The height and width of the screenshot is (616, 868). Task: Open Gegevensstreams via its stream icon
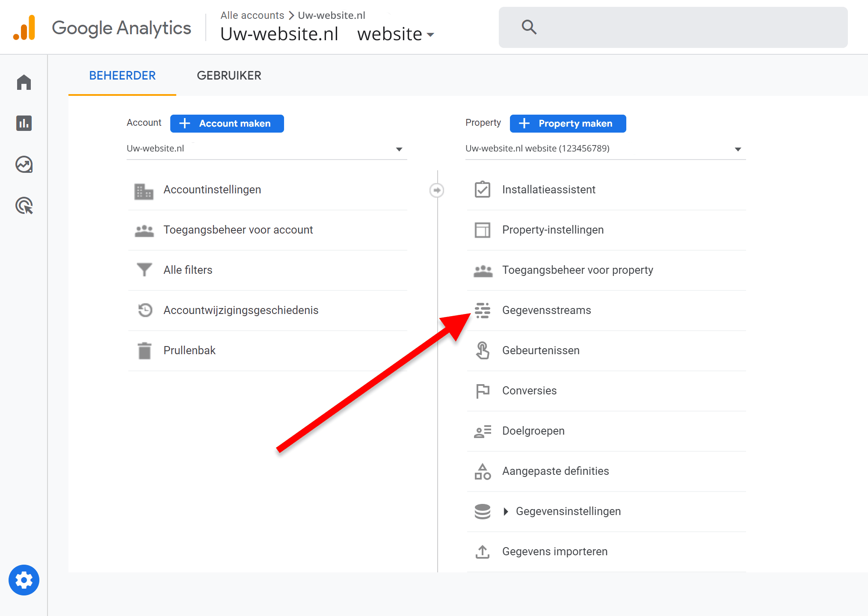(483, 311)
